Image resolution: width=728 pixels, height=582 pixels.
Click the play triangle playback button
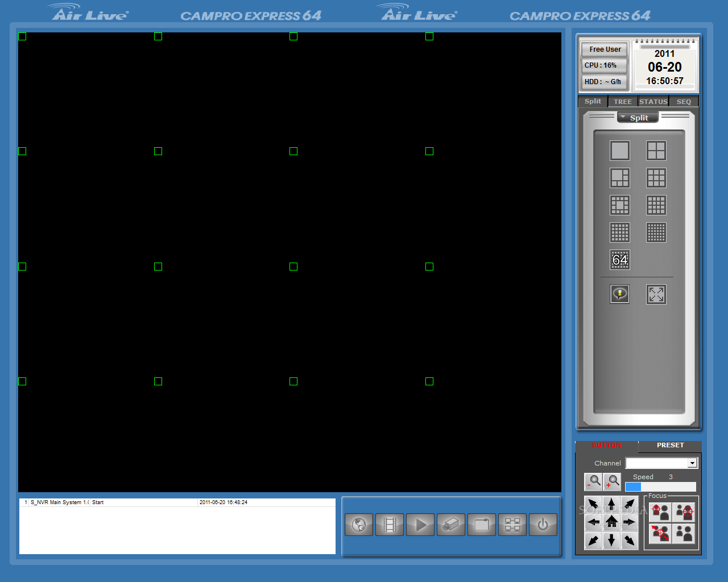[x=420, y=525]
